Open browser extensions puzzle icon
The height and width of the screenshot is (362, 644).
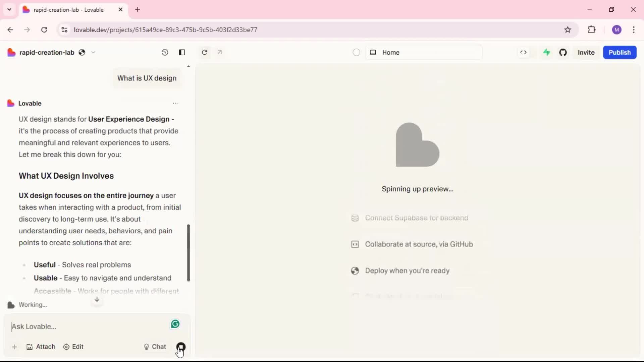click(x=592, y=30)
